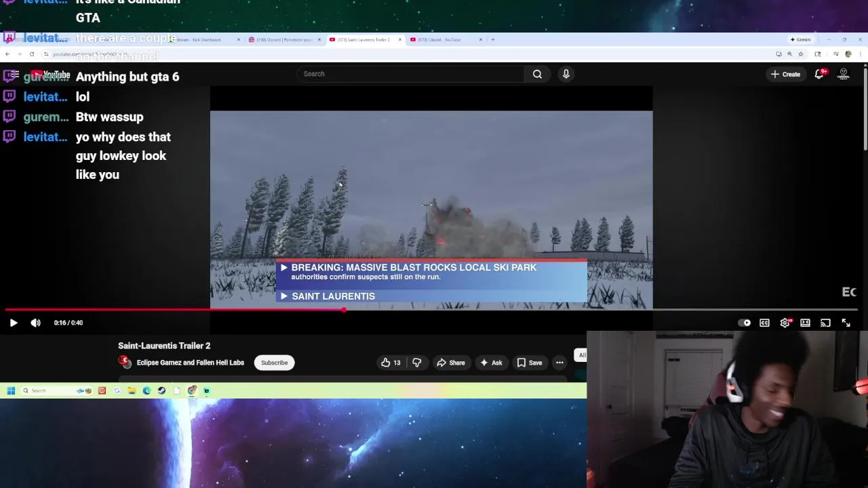
Task: Mute the YouTube video volume
Action: point(35,323)
